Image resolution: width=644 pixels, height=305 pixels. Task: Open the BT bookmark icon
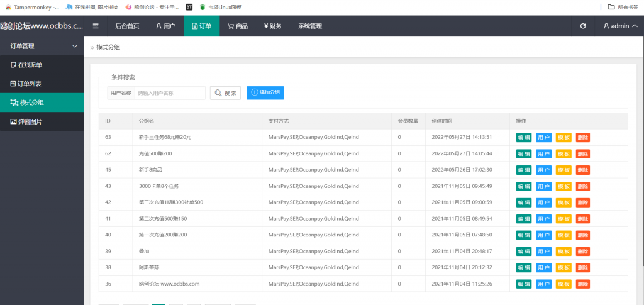189,7
